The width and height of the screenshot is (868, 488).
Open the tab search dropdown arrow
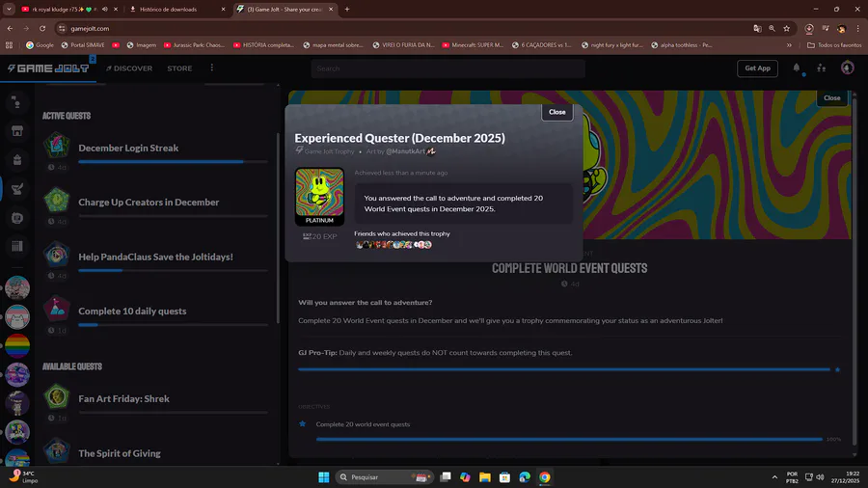point(9,10)
